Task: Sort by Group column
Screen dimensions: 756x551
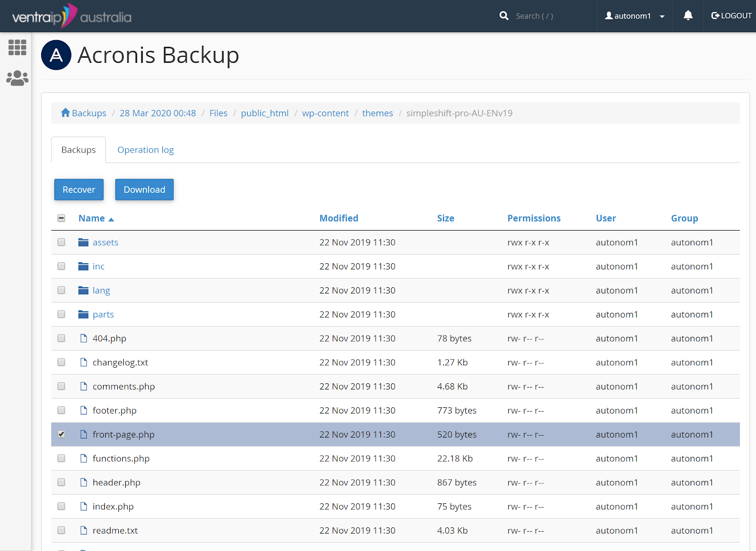Action: tap(684, 218)
